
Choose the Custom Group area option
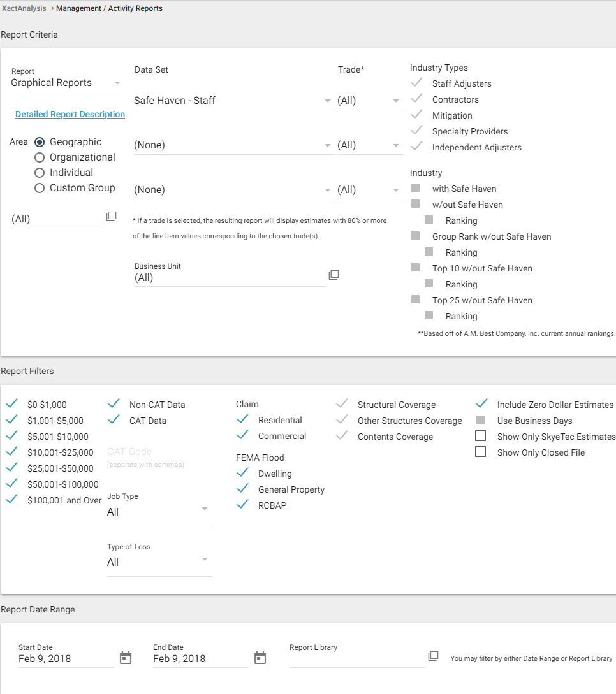tap(40, 188)
